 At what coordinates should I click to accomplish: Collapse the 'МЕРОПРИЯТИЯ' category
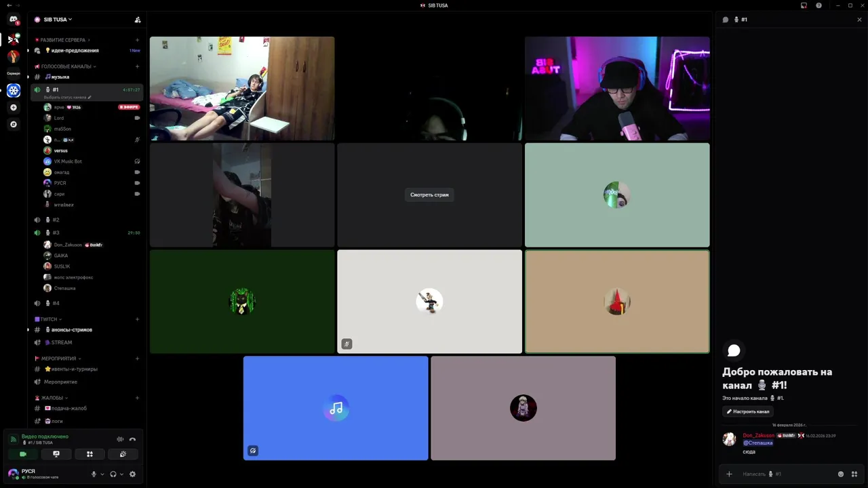[58, 359]
